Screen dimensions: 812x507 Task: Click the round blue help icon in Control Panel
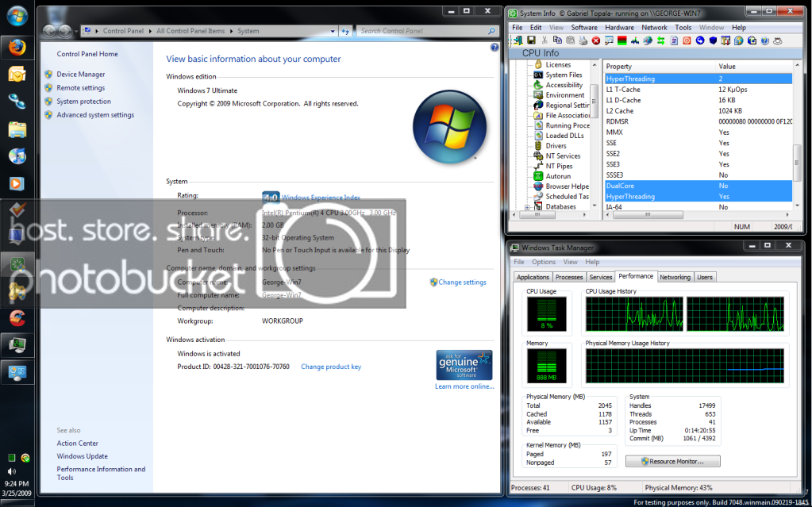click(x=494, y=47)
